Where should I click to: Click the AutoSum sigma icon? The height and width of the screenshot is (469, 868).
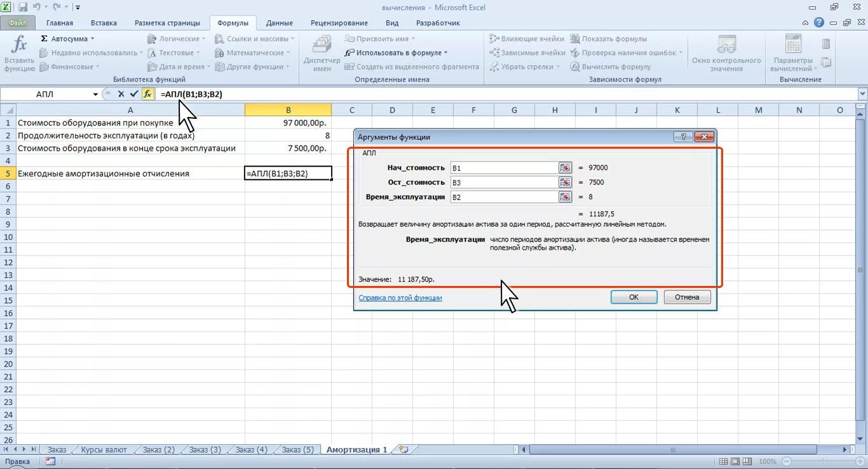tap(44, 39)
